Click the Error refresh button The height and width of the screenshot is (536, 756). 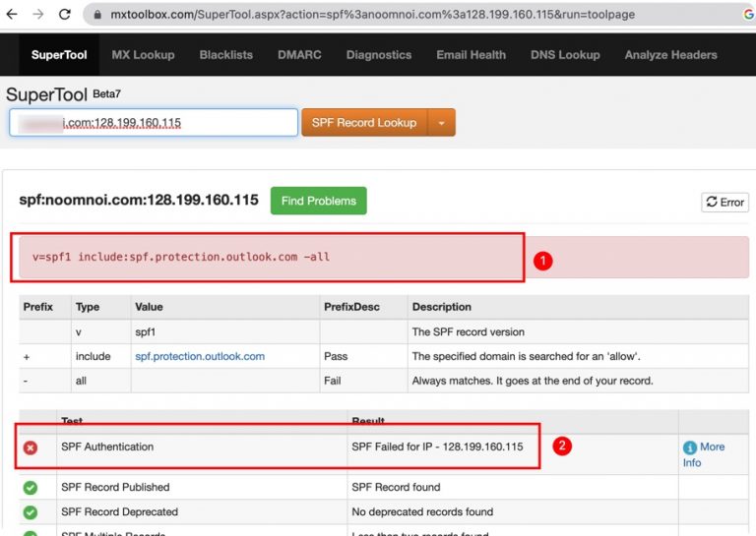coord(724,202)
